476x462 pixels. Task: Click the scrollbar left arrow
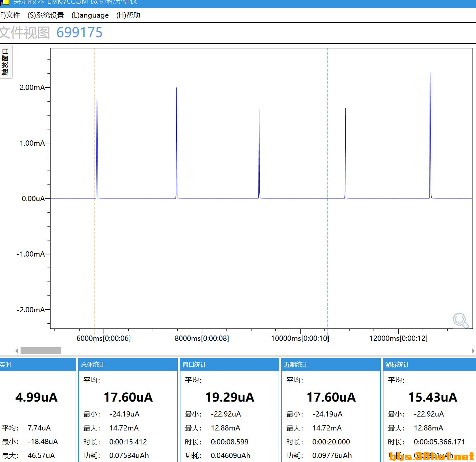[17, 350]
